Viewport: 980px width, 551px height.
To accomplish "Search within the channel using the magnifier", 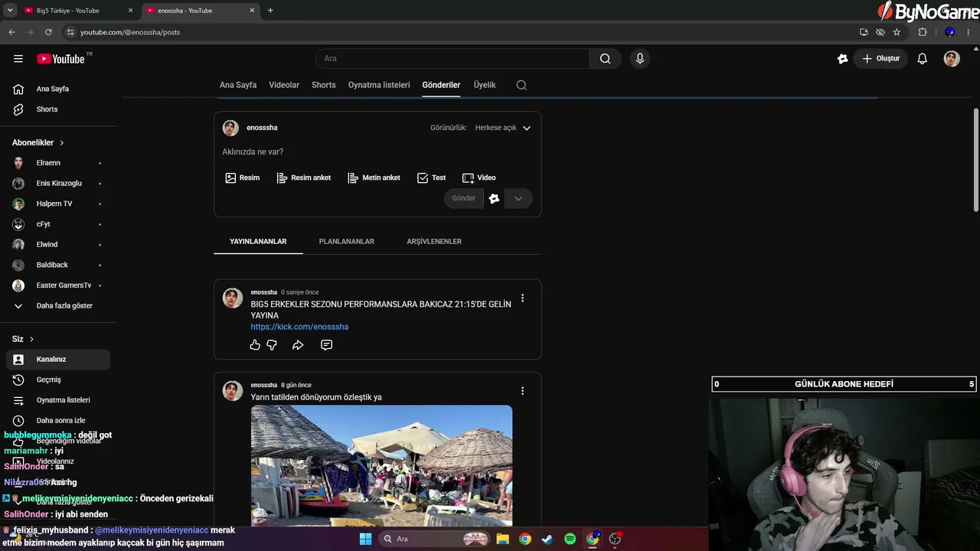I will click(x=521, y=85).
